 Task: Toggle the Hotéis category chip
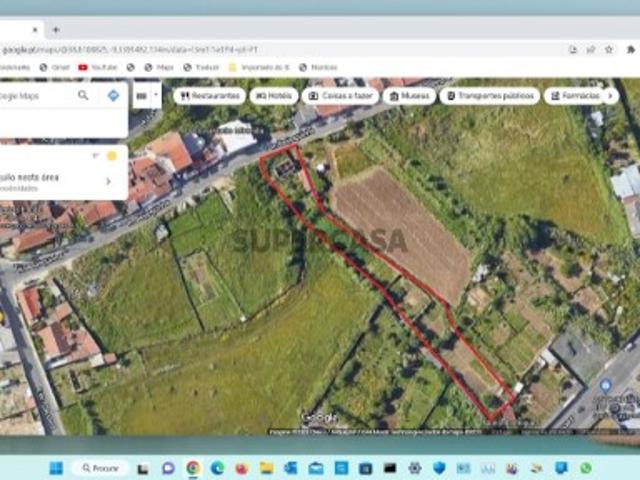click(x=275, y=96)
